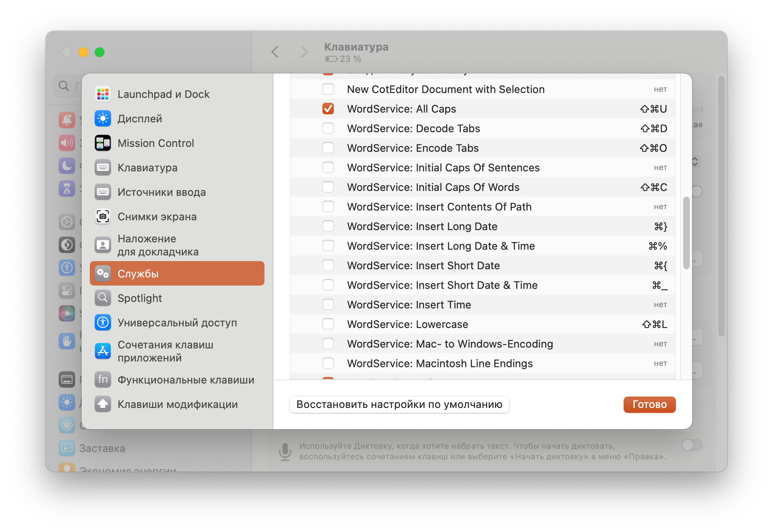Toggle the dictation switch in background window
Image resolution: width=773 pixels, height=532 pixels.
click(x=692, y=445)
